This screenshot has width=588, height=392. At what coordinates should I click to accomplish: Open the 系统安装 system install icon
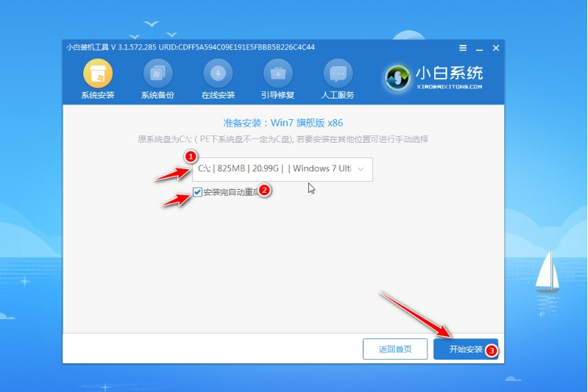pyautogui.click(x=97, y=74)
